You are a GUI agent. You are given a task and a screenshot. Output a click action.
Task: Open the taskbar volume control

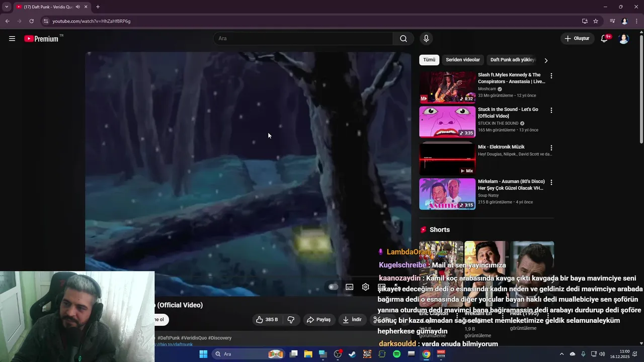point(602,354)
